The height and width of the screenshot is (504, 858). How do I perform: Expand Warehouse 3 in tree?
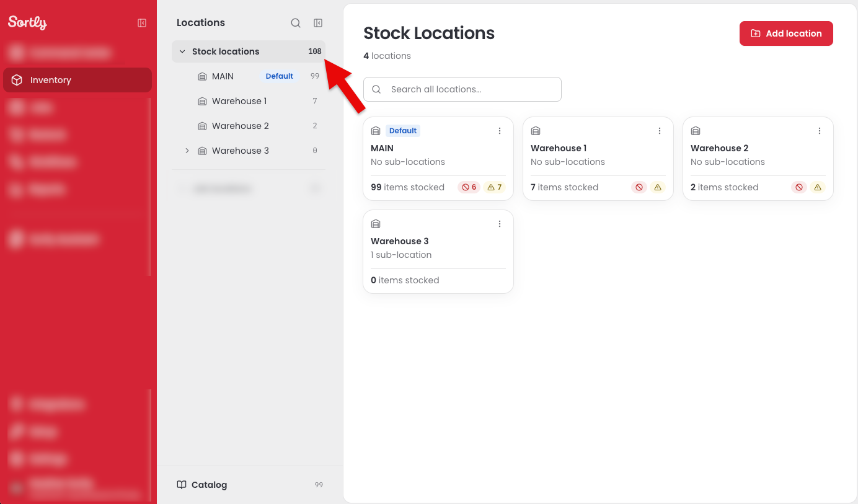(187, 151)
